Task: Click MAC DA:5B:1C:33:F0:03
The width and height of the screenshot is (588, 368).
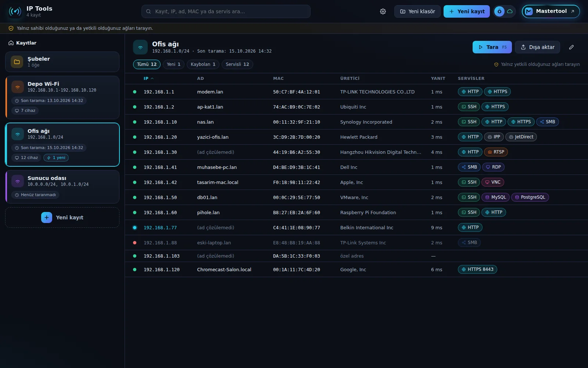Action: click(x=296, y=256)
